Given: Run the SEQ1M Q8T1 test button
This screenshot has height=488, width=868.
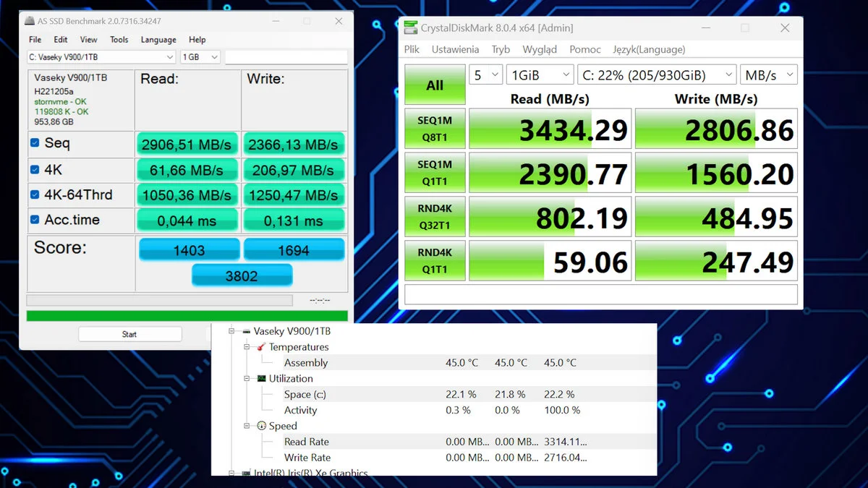Looking at the screenshot, I should tap(435, 129).
